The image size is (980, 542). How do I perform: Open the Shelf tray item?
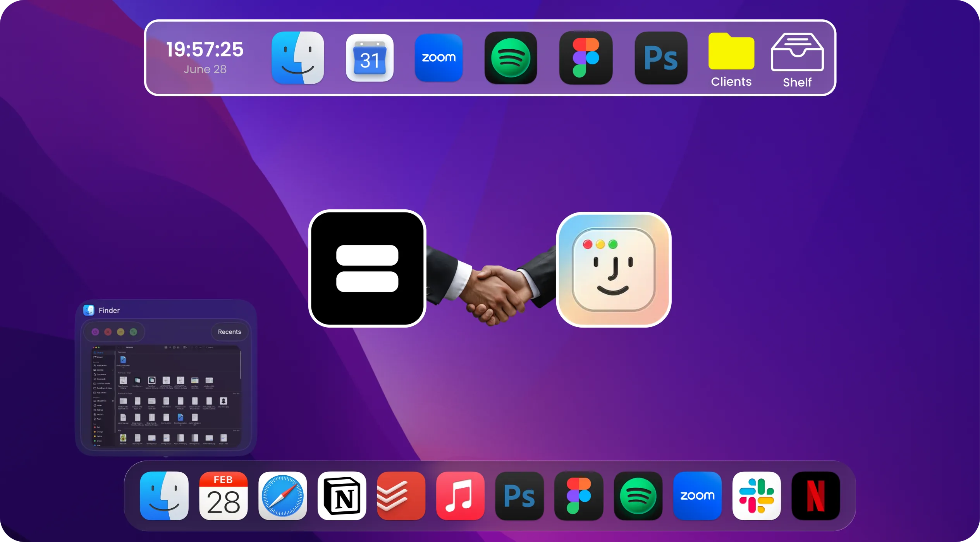tap(797, 60)
